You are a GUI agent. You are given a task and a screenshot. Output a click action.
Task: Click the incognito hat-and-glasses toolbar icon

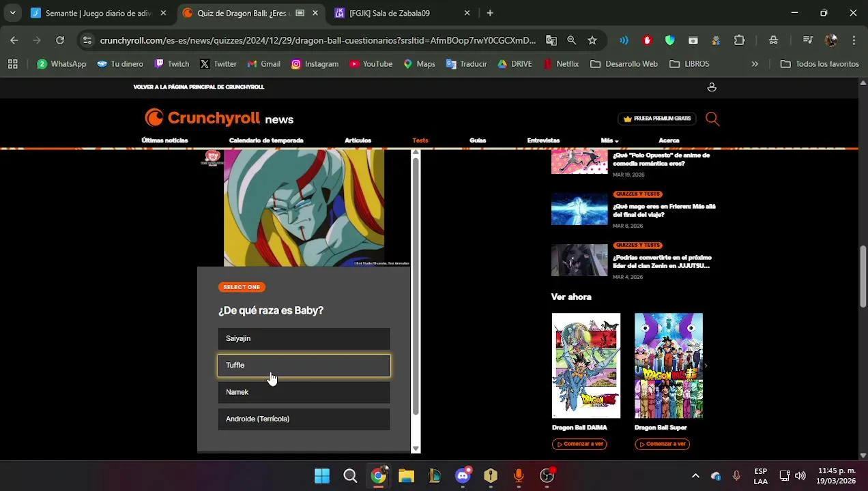[x=773, y=40]
